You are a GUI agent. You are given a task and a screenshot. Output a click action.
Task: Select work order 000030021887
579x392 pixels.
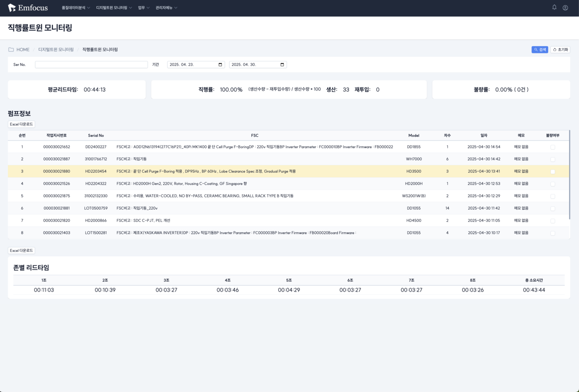57,159
